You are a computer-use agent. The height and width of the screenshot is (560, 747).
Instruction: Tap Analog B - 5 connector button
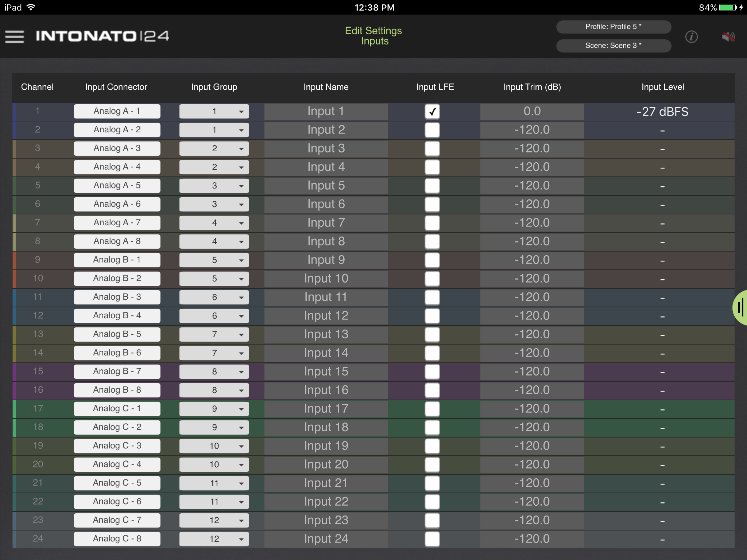tap(117, 334)
